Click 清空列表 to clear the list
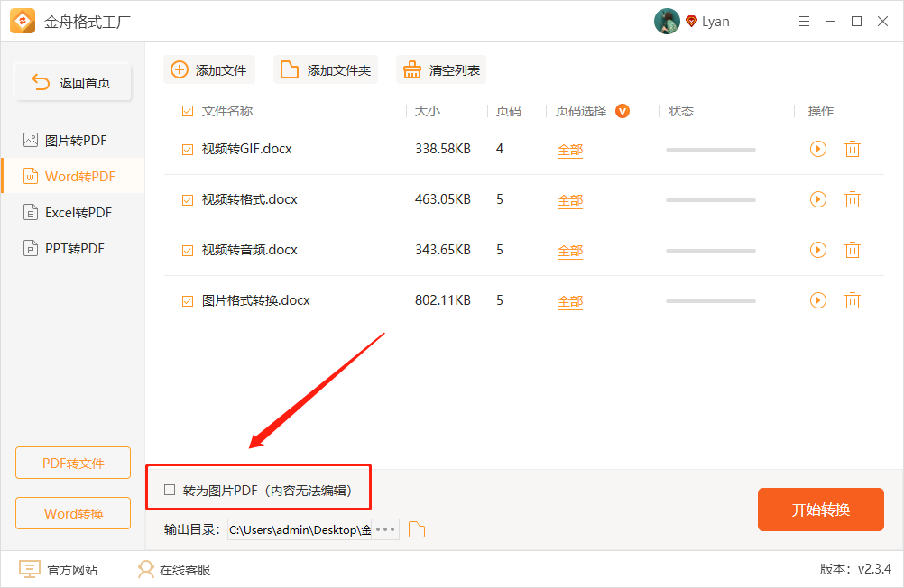 tap(440, 69)
